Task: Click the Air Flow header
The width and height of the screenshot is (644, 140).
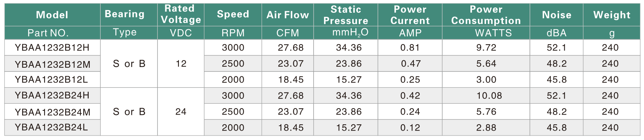Action: tap(287, 15)
